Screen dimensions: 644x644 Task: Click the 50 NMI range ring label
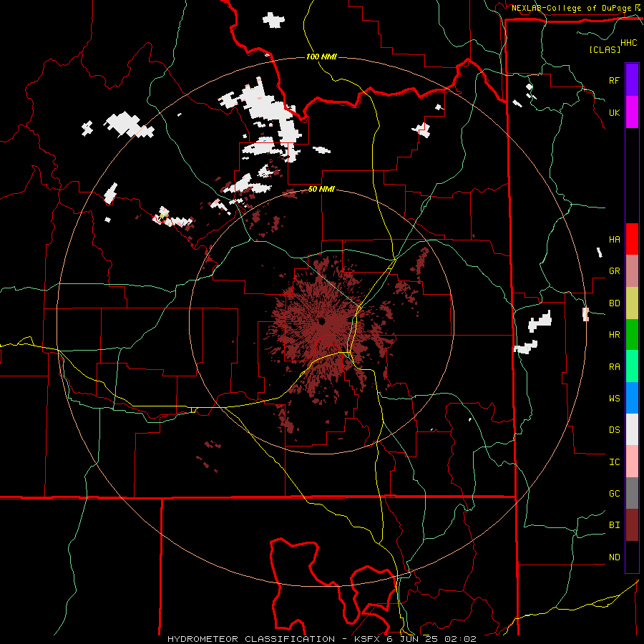click(x=321, y=190)
